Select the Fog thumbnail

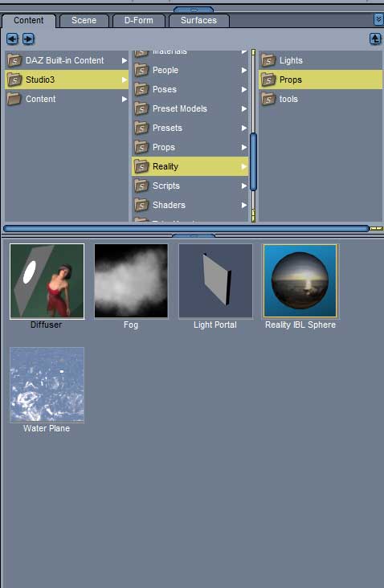(131, 281)
